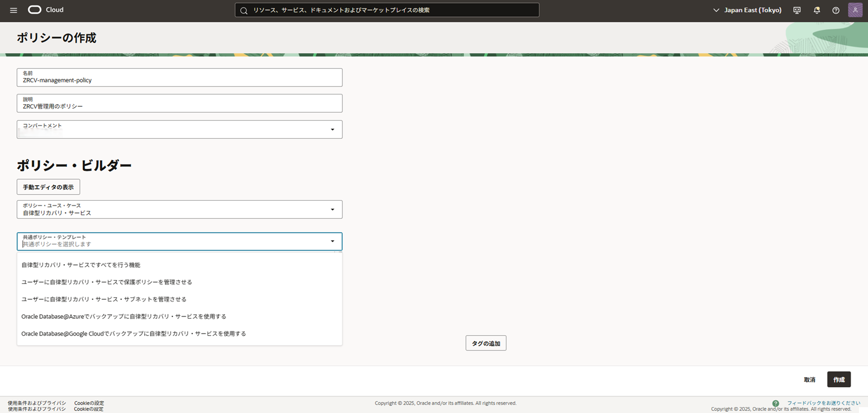
Task: Click the green feedback help icon
Action: click(x=776, y=403)
